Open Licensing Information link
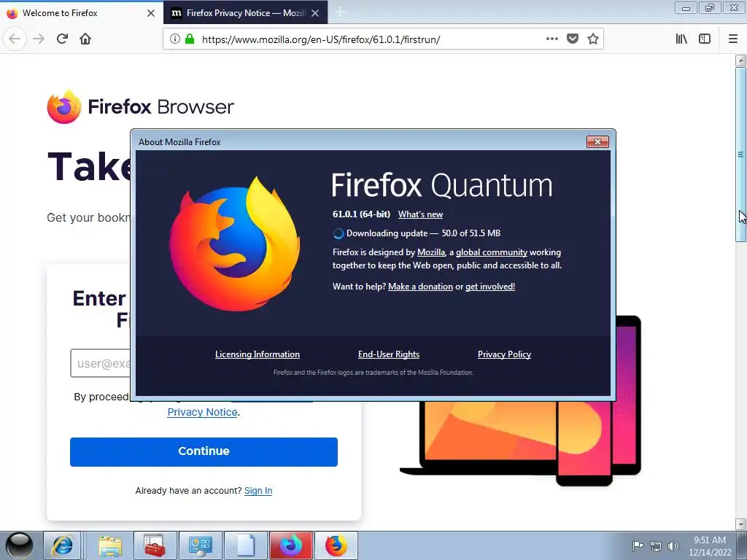 pyautogui.click(x=258, y=354)
